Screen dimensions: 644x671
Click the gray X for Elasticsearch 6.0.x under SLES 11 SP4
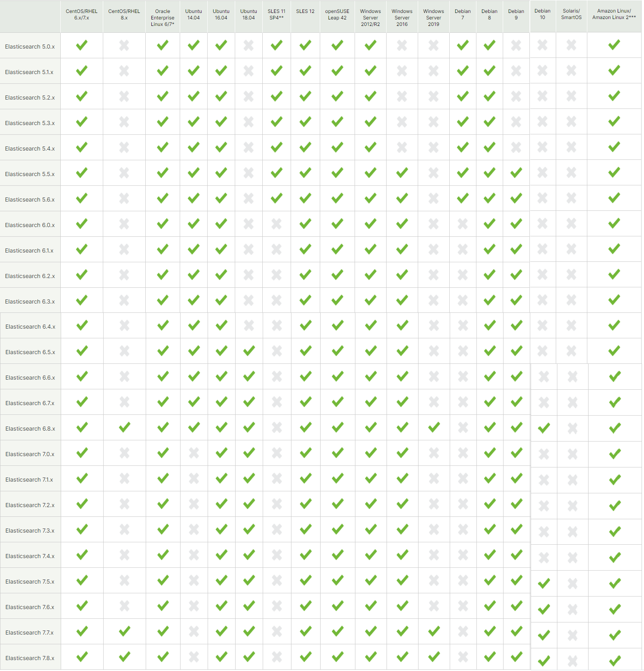pyautogui.click(x=276, y=224)
